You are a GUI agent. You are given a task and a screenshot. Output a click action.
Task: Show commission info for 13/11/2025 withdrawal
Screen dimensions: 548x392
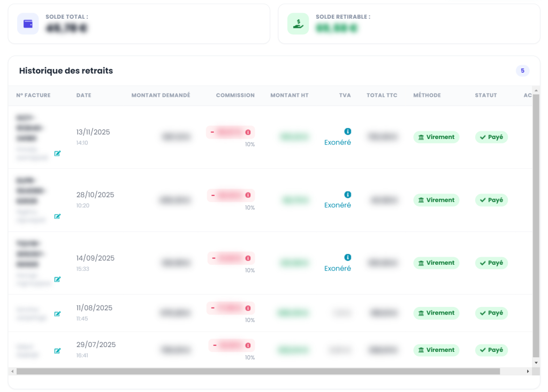tap(248, 132)
